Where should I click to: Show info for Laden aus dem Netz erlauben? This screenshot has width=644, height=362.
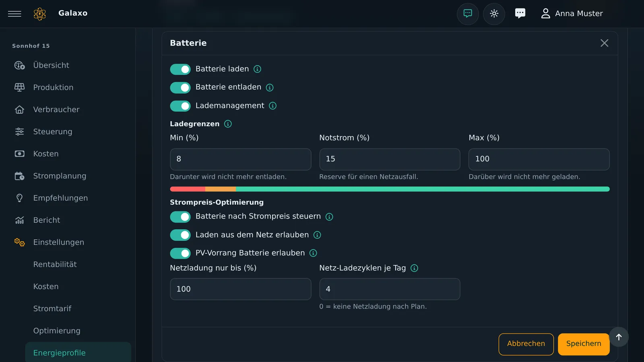(317, 235)
